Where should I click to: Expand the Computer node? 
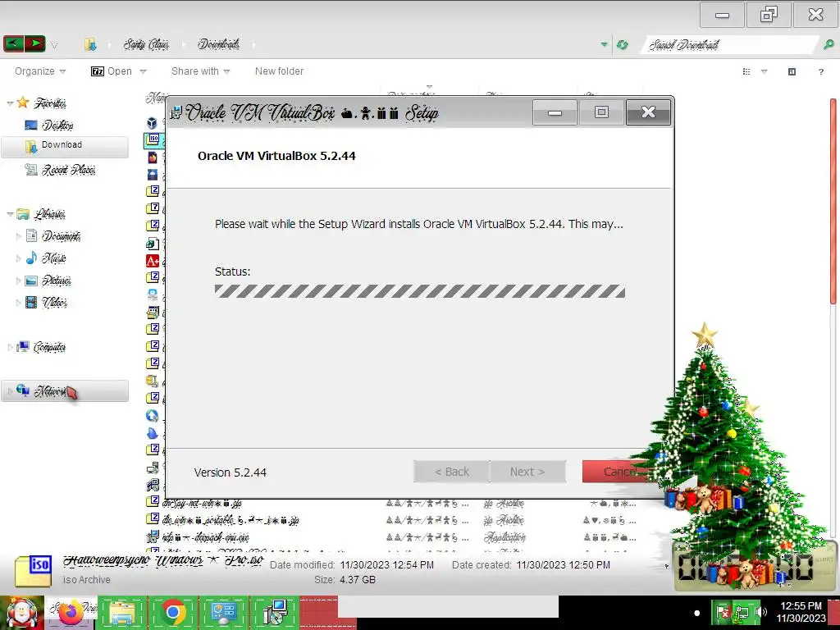tap(10, 347)
